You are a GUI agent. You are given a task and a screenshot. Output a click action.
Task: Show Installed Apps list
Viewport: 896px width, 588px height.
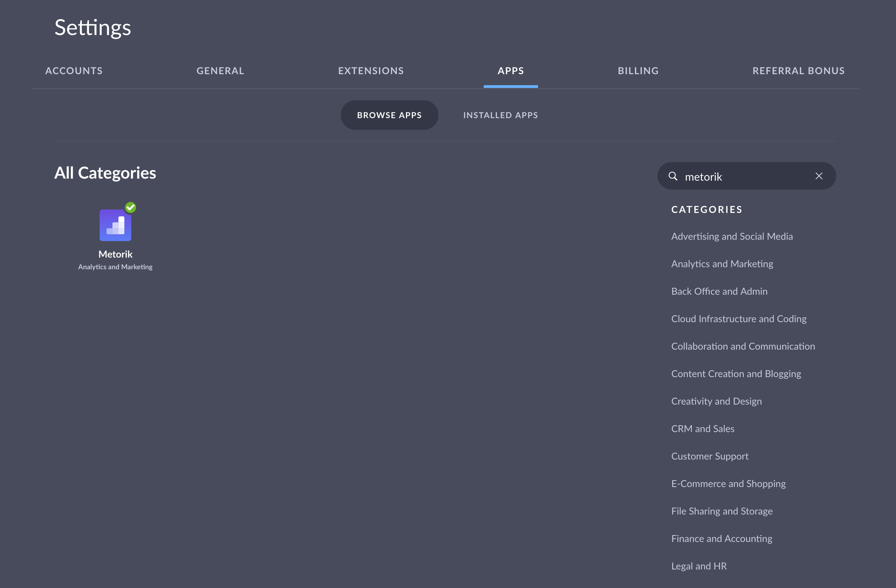point(500,115)
